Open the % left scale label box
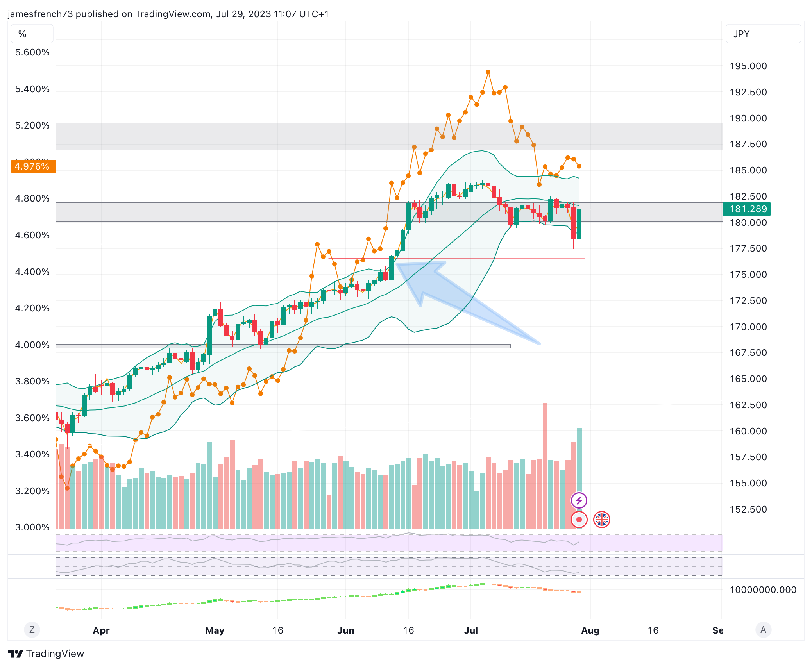The image size is (812, 668). [x=32, y=34]
